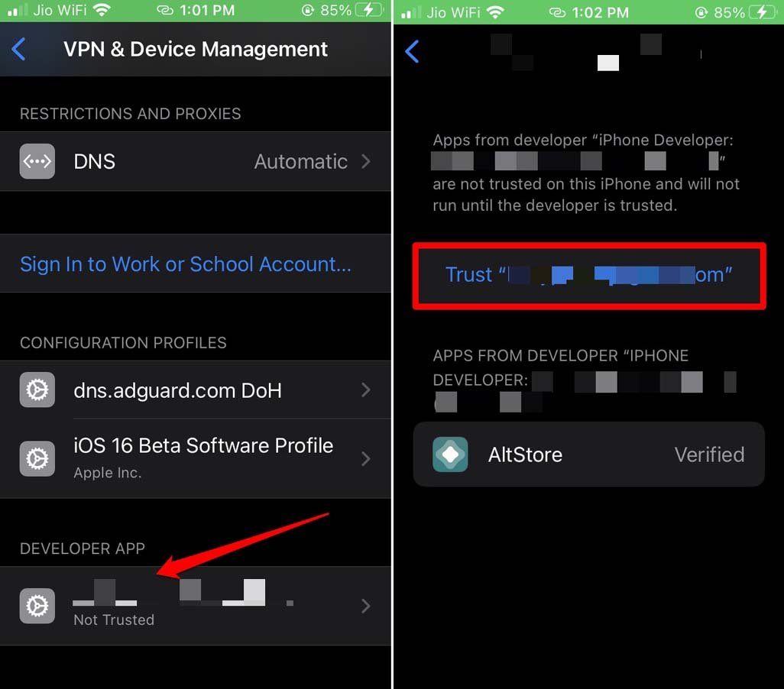Tap AltStore app name in the row
Viewport: 784px width, 689px height.
click(x=525, y=454)
